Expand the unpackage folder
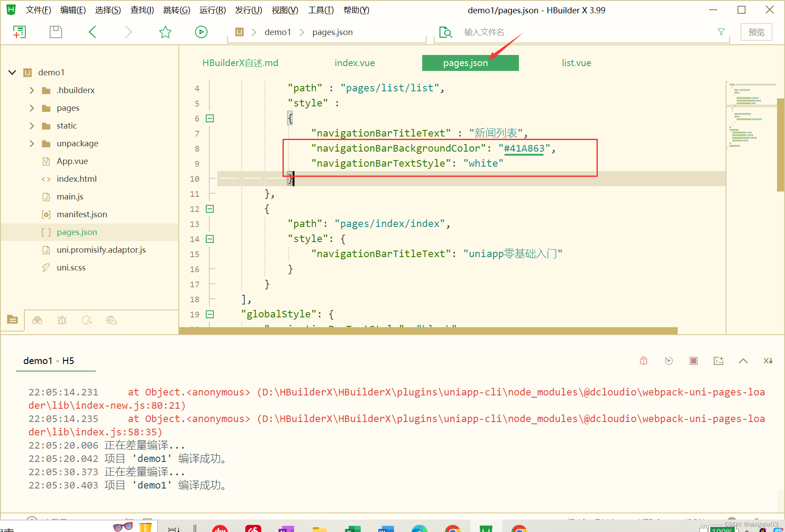This screenshot has height=532, width=785. pos(31,144)
